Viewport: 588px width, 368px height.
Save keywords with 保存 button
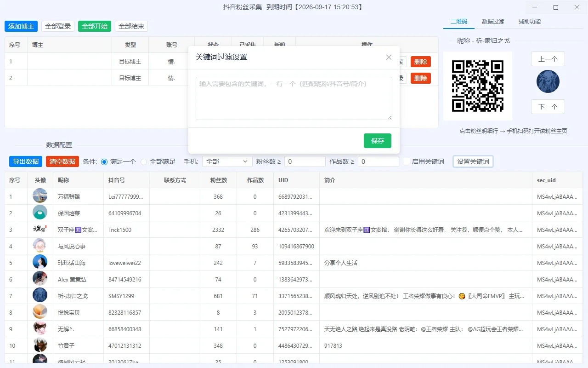(378, 141)
